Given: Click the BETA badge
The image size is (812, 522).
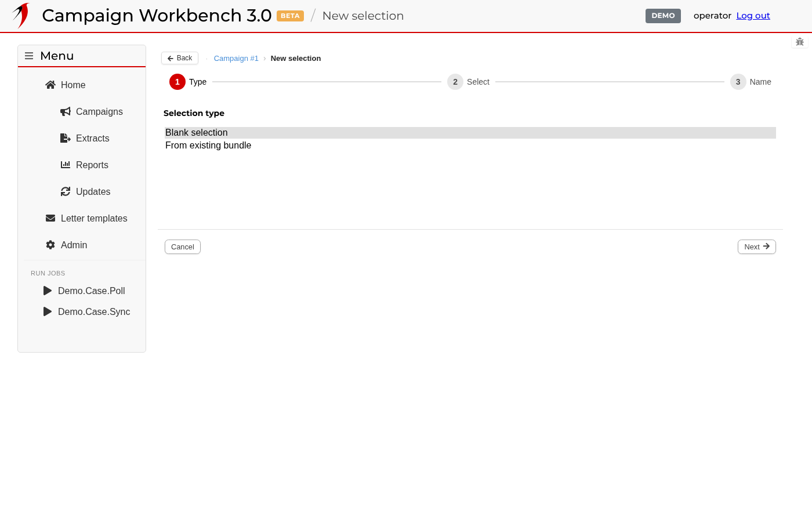Looking at the screenshot, I should 290,16.
